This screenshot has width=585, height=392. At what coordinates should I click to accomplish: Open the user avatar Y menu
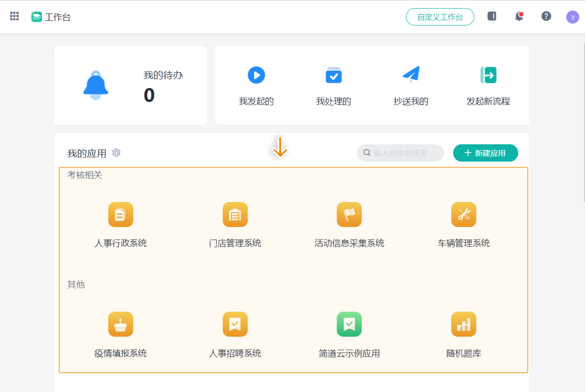[572, 17]
